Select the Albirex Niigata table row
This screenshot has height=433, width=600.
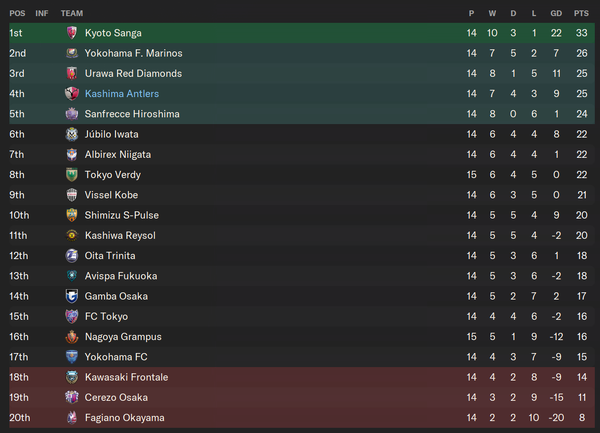pyautogui.click(x=302, y=155)
